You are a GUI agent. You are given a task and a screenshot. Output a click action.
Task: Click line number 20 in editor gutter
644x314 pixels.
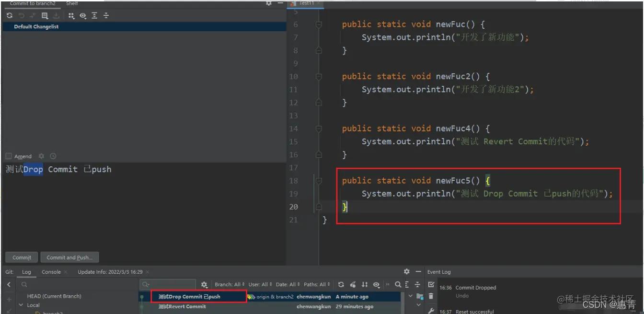293,207
